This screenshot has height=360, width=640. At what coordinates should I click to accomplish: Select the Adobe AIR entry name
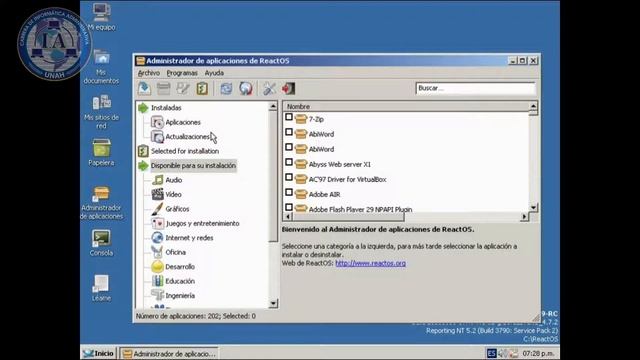324,195
